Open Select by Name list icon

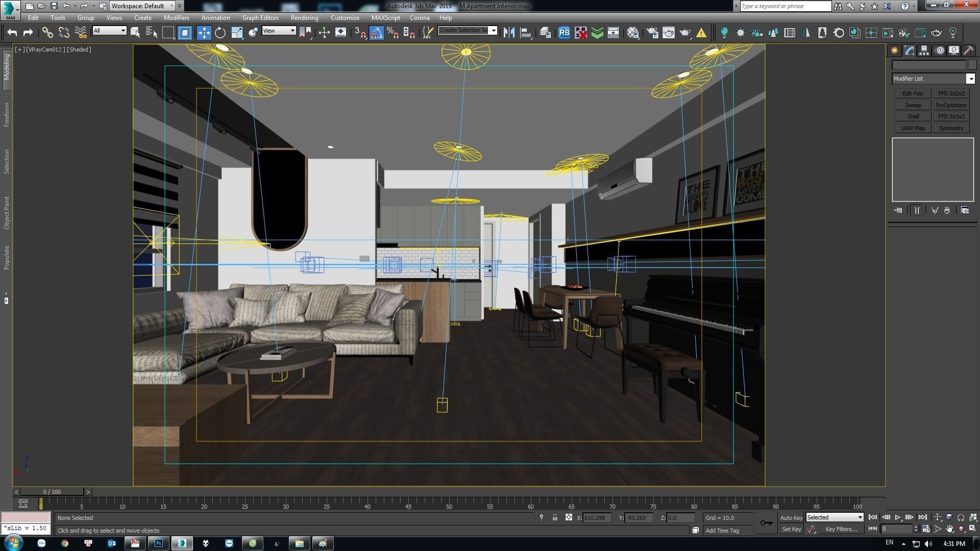click(x=152, y=33)
